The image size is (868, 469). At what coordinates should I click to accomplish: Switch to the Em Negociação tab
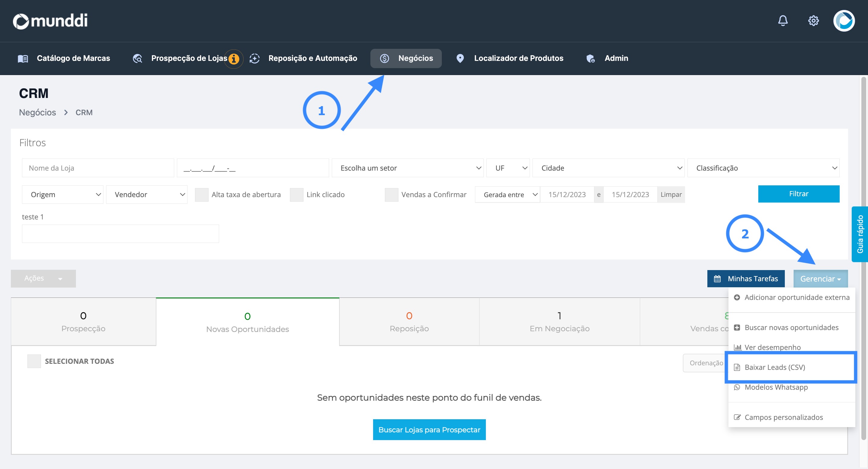click(559, 321)
